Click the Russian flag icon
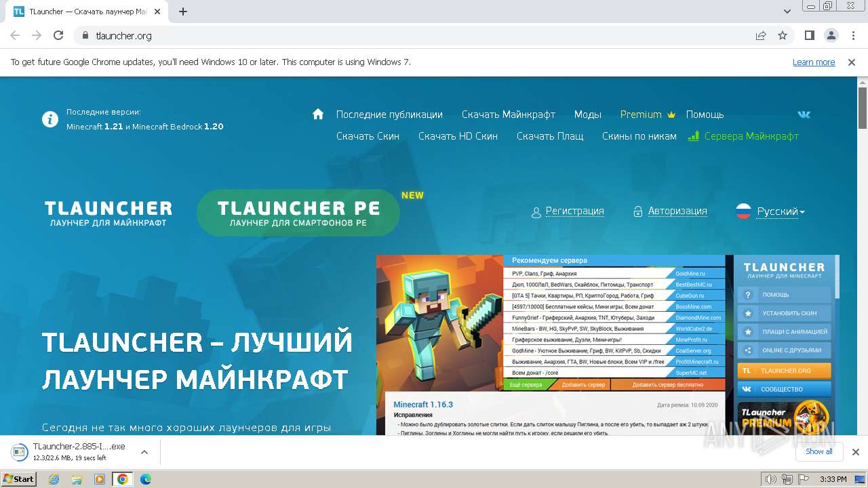Screen dimensions: 868x488 point(744,211)
